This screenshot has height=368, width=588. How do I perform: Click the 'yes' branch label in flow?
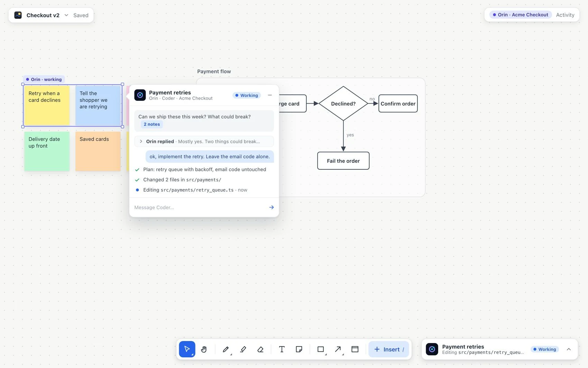(x=350, y=135)
